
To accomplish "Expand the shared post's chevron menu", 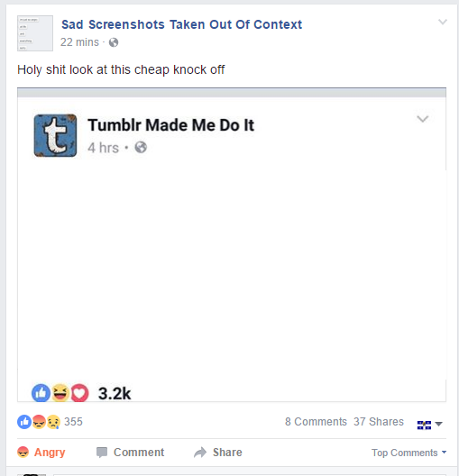I will click(423, 119).
